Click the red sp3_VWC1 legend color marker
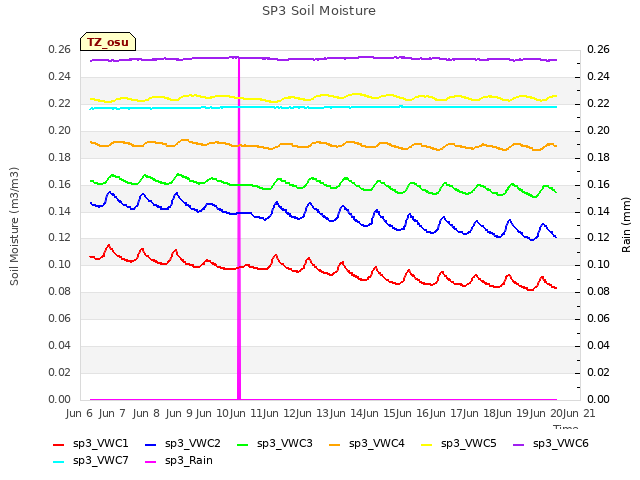This screenshot has width=640, height=480. coord(59,444)
